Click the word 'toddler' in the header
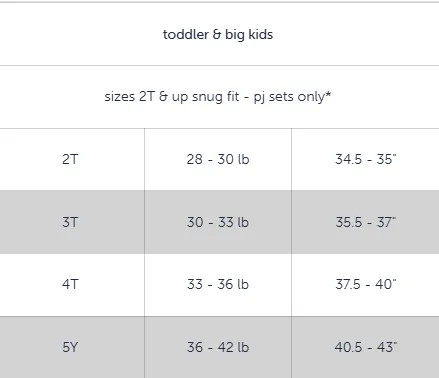The image size is (439, 378). [x=186, y=35]
